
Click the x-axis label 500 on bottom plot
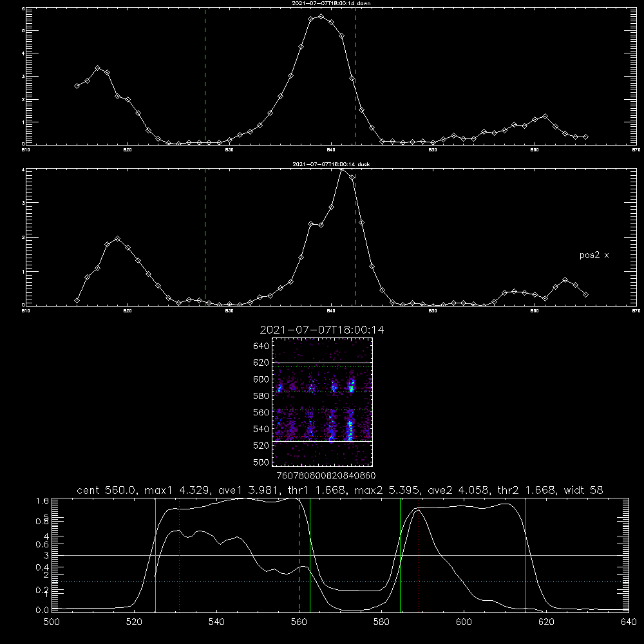[x=52, y=622]
